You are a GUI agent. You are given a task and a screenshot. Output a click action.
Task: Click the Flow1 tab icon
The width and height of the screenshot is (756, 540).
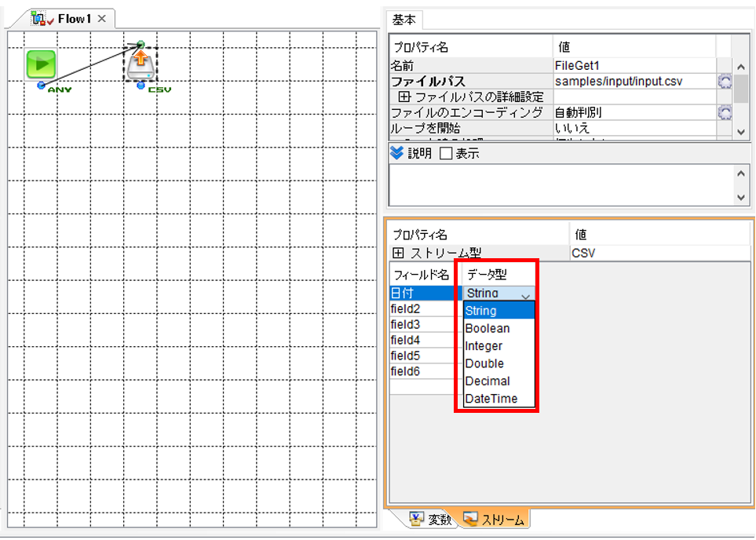[x=38, y=19]
